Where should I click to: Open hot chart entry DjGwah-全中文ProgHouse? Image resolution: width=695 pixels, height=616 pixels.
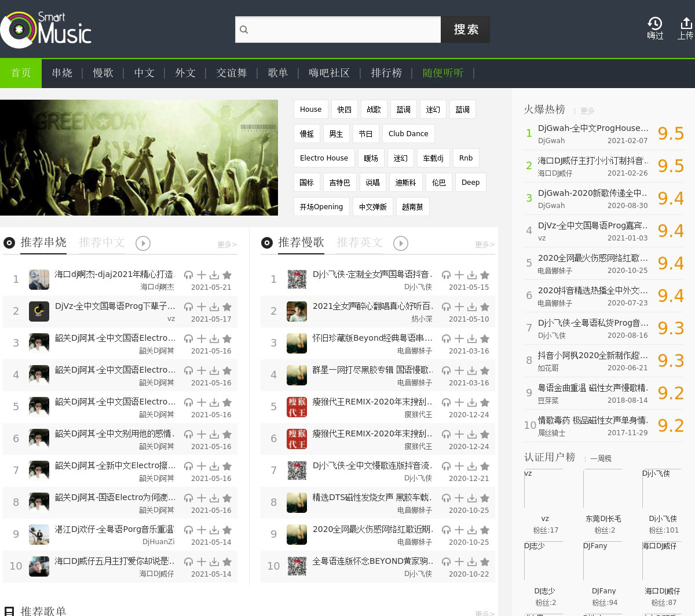click(x=593, y=128)
